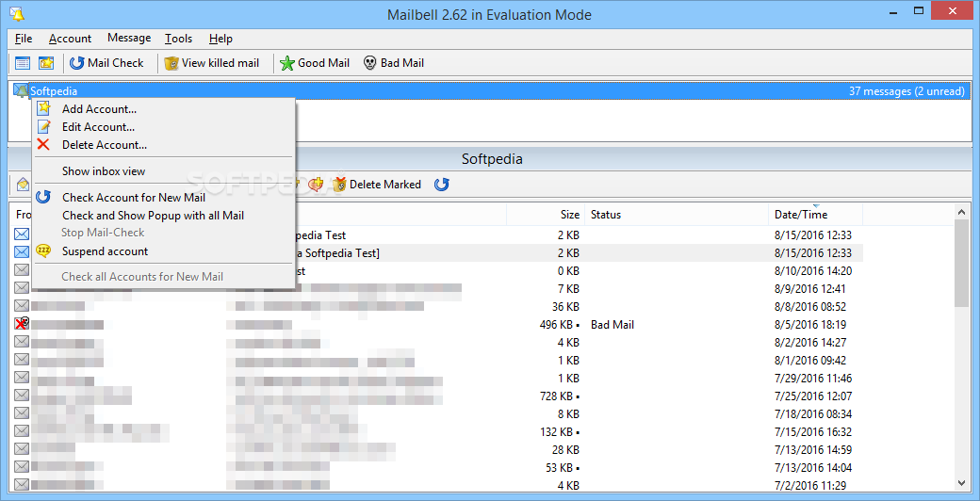Click the red X bad mail icon
980x501 pixels.
pyautogui.click(x=22, y=324)
